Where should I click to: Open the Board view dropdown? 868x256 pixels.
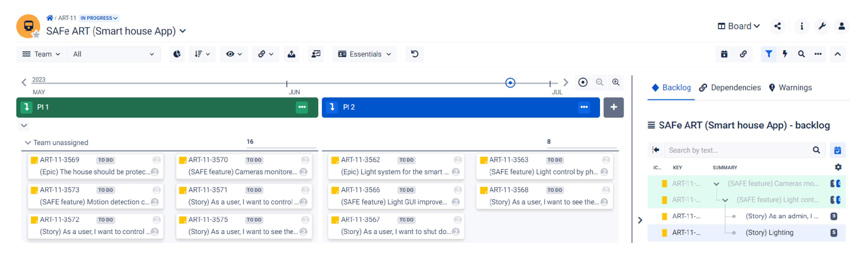tap(739, 26)
